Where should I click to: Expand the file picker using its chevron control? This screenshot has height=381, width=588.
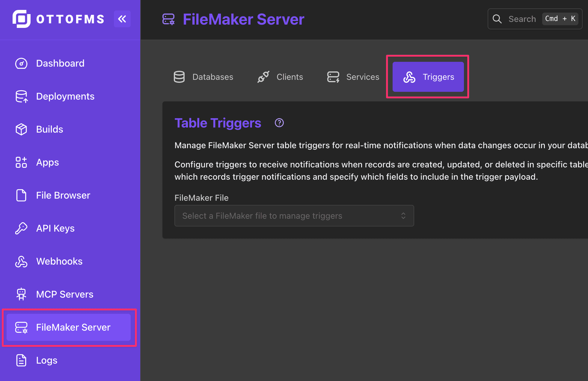[x=403, y=216]
